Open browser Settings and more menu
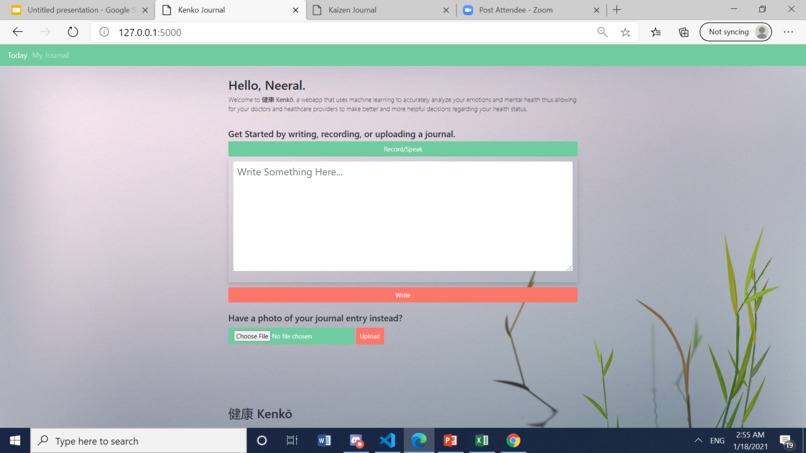806x453 pixels. coord(788,32)
